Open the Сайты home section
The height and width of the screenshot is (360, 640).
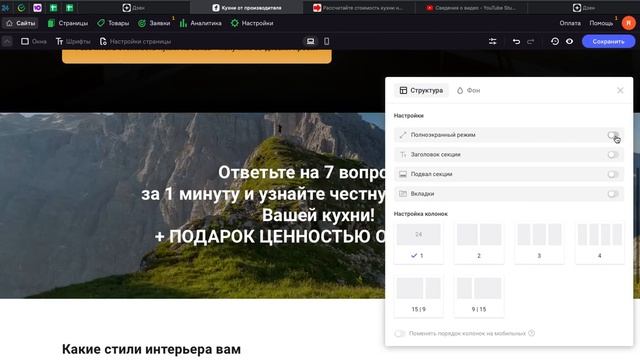tap(20, 23)
